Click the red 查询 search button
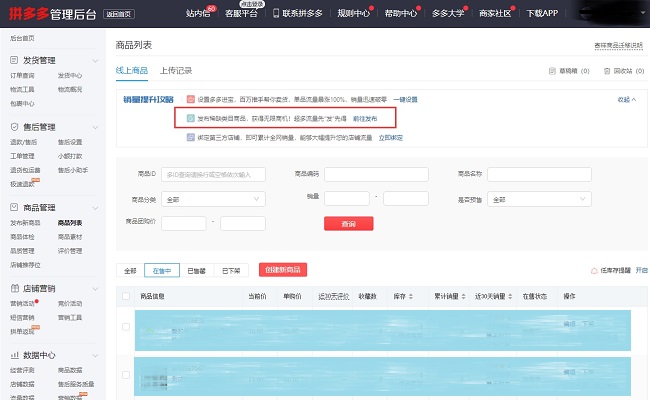Image resolution: width=650 pixels, height=400 pixels. [349, 223]
